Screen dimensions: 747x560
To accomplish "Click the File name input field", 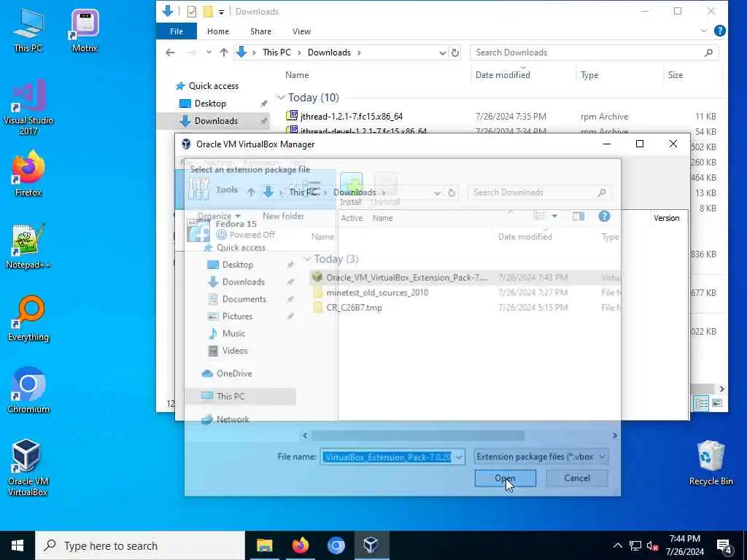I will (x=387, y=457).
